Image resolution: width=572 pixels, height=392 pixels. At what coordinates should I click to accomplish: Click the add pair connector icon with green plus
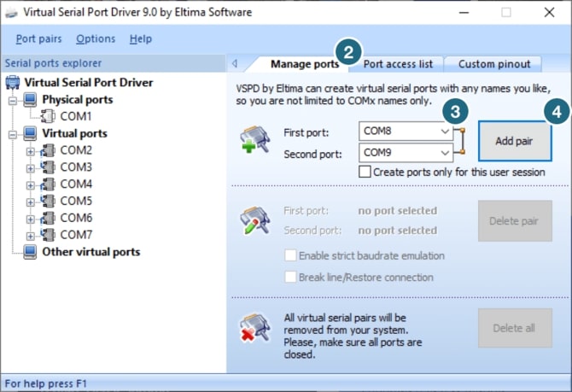[x=255, y=140]
